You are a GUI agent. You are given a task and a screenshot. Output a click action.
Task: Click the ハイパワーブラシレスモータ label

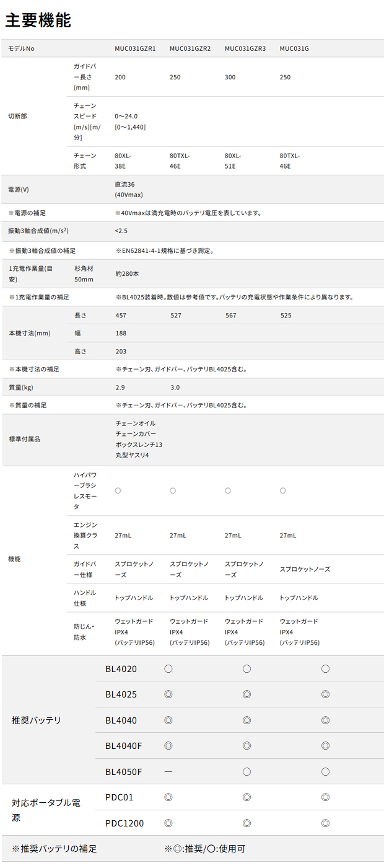[85, 490]
